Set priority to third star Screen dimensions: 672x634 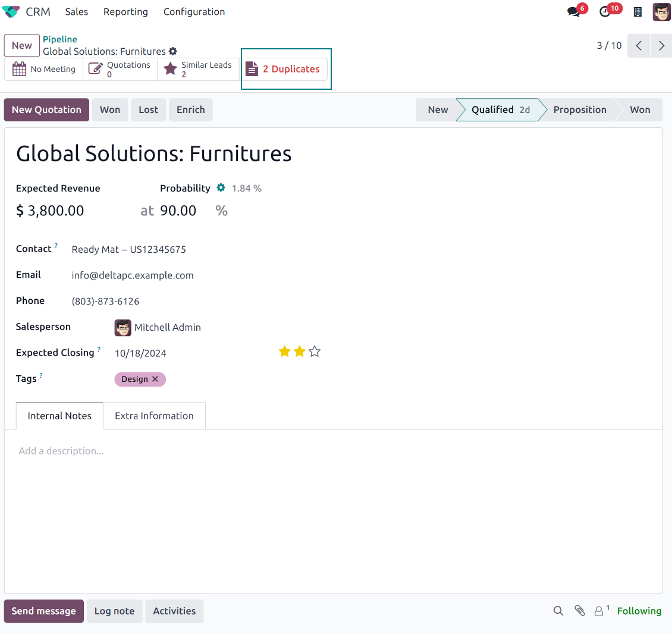pos(315,352)
